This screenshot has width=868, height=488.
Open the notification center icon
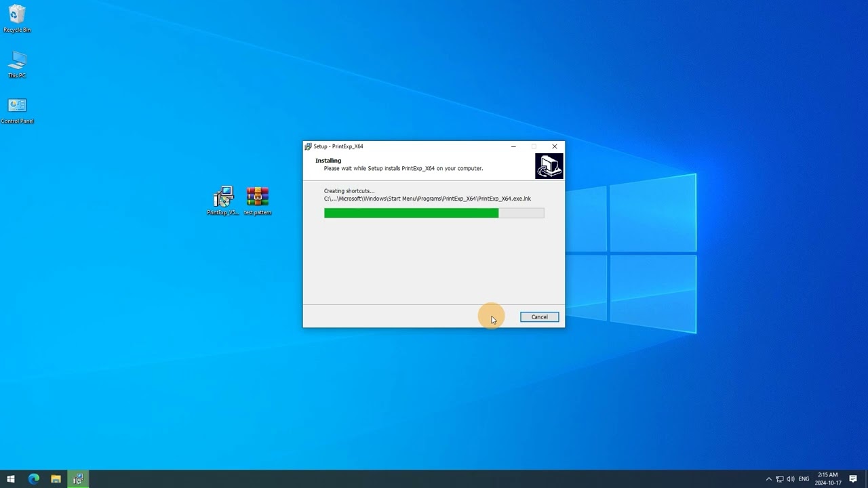coord(854,479)
